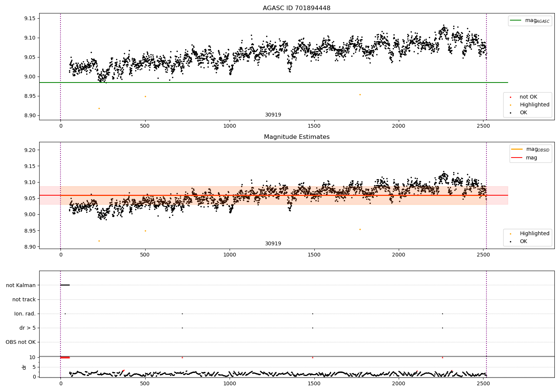Click 'Highlighted' legend entry in Magnitude Estimates plot

530,234
